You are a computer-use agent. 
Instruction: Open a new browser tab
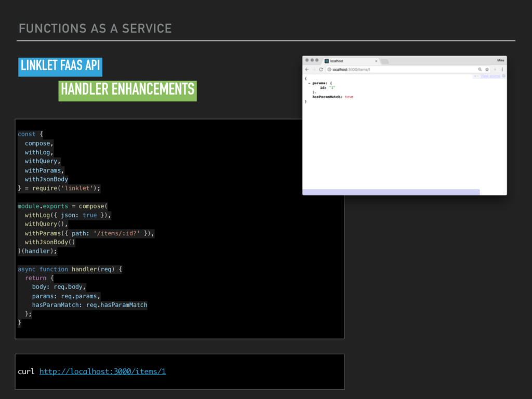pos(385,61)
